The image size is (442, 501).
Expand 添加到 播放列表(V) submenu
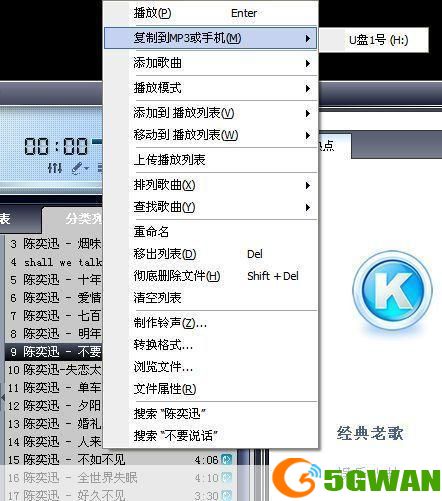[211, 113]
